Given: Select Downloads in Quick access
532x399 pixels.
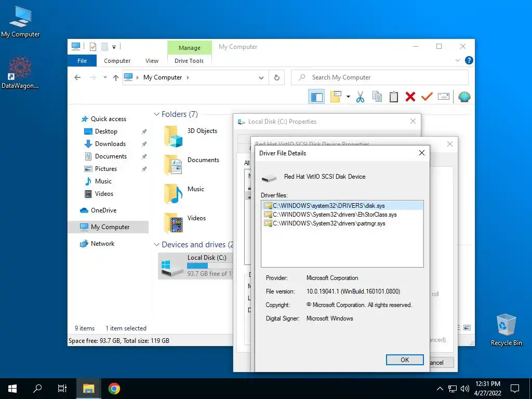Looking at the screenshot, I should [x=110, y=144].
